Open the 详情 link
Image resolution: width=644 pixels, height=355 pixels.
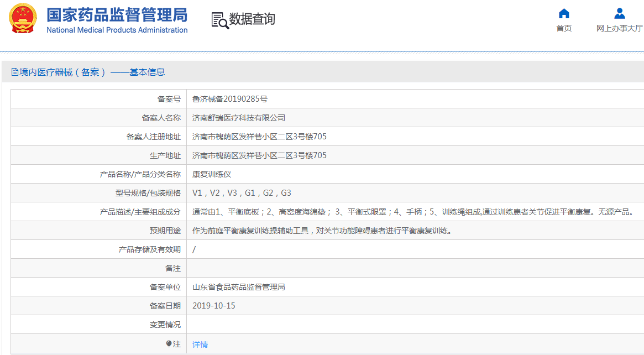click(x=200, y=344)
